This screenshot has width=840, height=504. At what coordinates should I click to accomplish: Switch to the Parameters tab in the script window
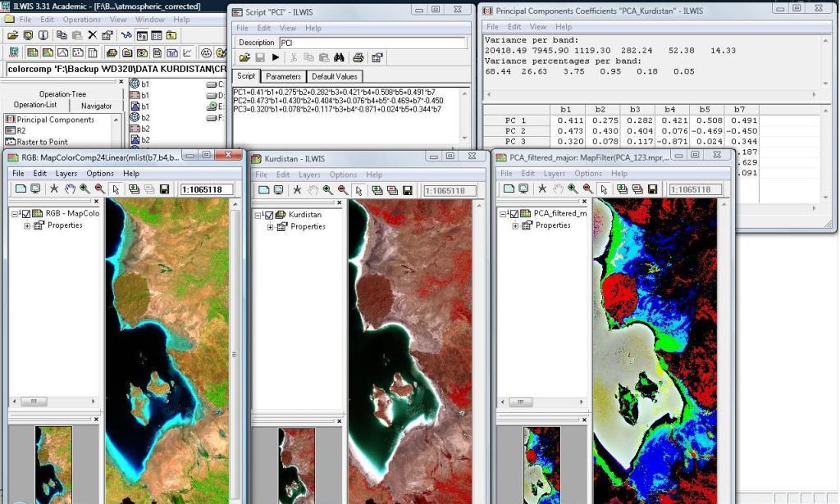[284, 75]
